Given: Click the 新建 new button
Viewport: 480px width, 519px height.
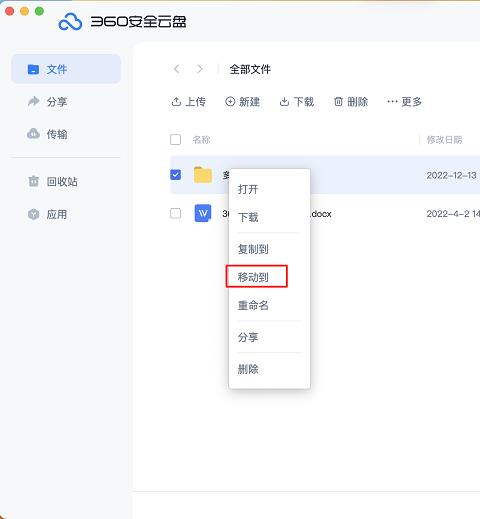Looking at the screenshot, I should click(242, 102).
